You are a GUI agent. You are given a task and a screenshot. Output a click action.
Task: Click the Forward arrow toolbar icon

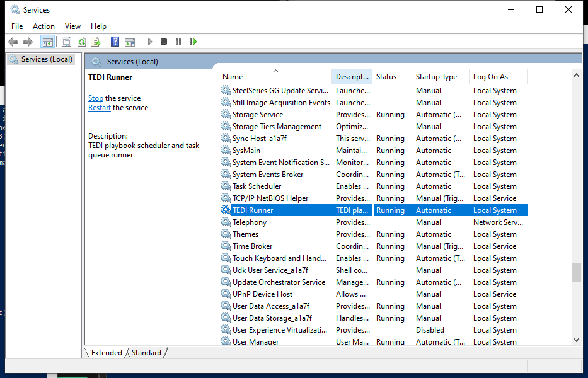point(27,42)
